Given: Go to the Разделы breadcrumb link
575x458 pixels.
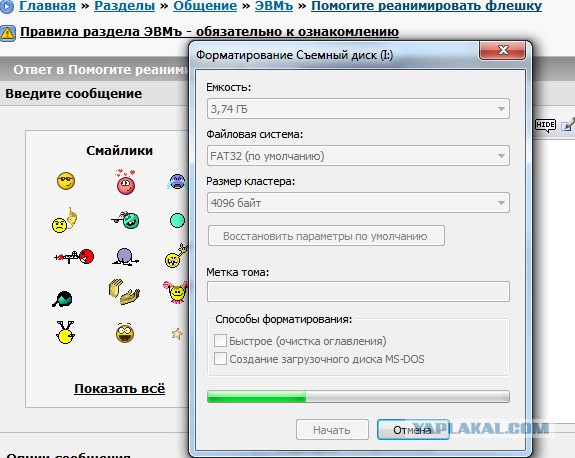Looking at the screenshot, I should click(125, 6).
